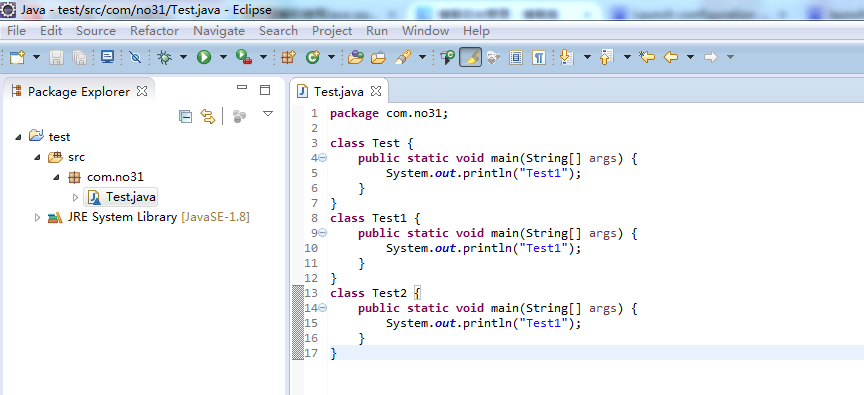Open the New wizard dropdown arrow
The width and height of the screenshot is (864, 395).
point(36,57)
